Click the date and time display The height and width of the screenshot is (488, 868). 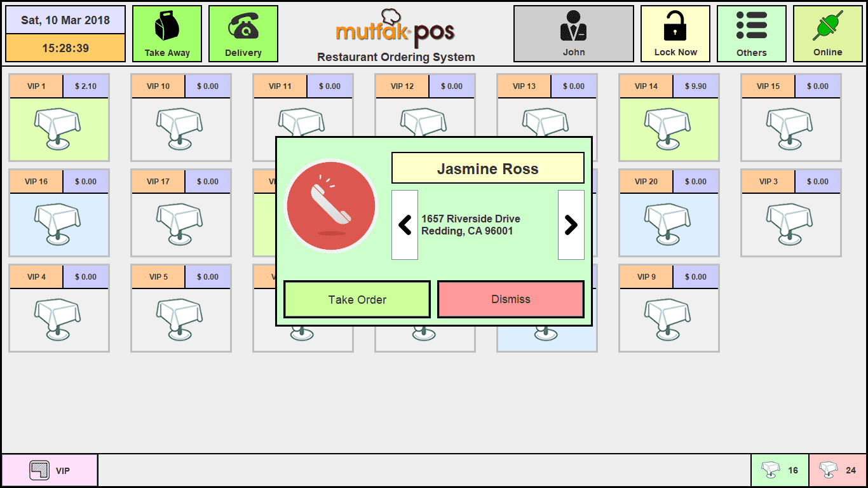[65, 34]
